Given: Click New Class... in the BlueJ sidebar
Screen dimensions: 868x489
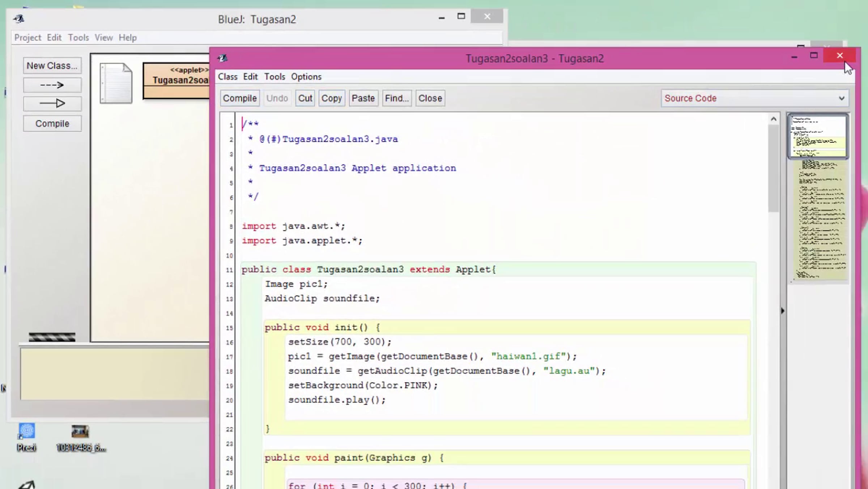Looking at the screenshot, I should pyautogui.click(x=52, y=66).
